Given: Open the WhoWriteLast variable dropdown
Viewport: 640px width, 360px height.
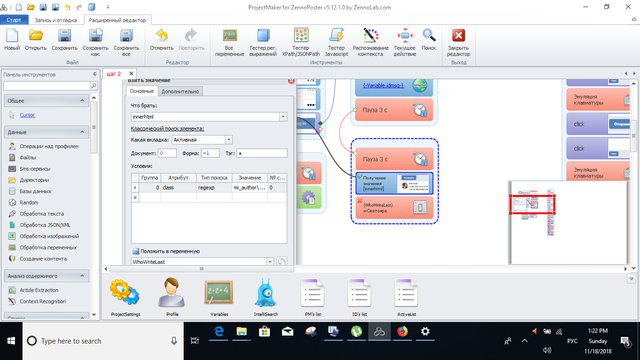Looking at the screenshot, I should click(270, 262).
